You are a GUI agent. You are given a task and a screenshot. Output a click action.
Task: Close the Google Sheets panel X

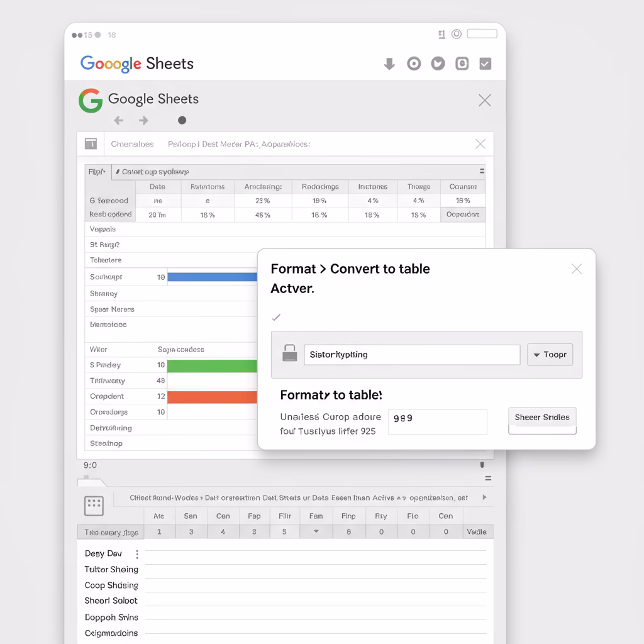(485, 100)
